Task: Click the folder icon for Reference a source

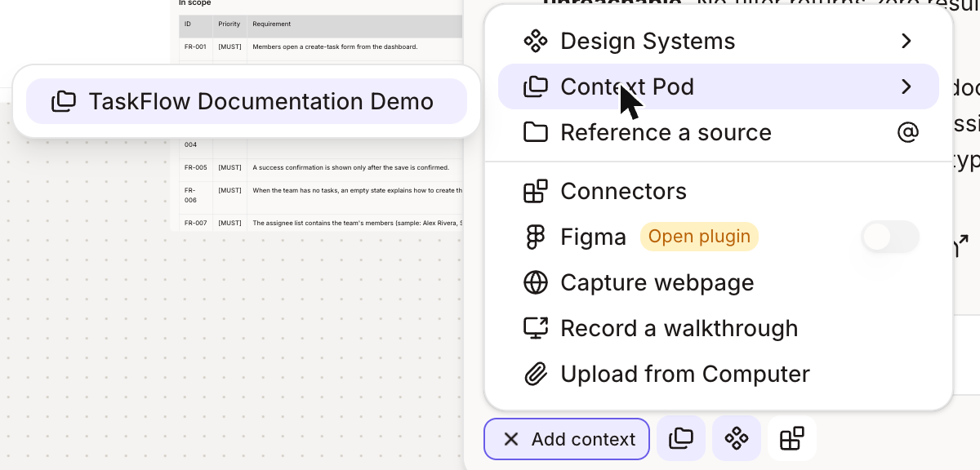Action: click(x=535, y=132)
